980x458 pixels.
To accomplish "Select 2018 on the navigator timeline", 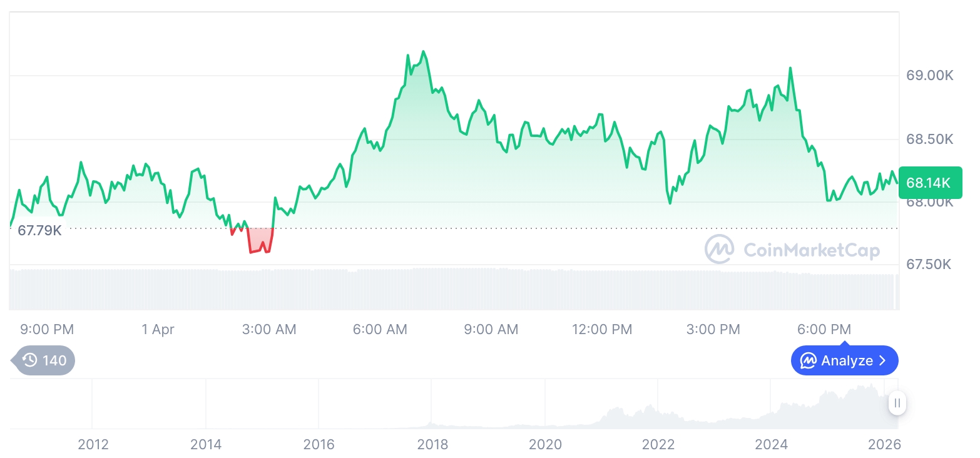I will (432, 445).
